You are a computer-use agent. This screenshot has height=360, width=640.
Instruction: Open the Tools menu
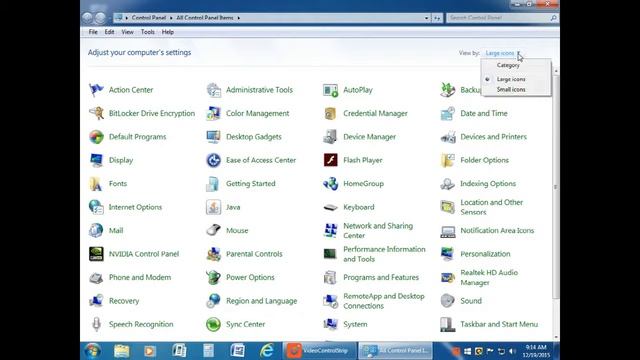(148, 32)
